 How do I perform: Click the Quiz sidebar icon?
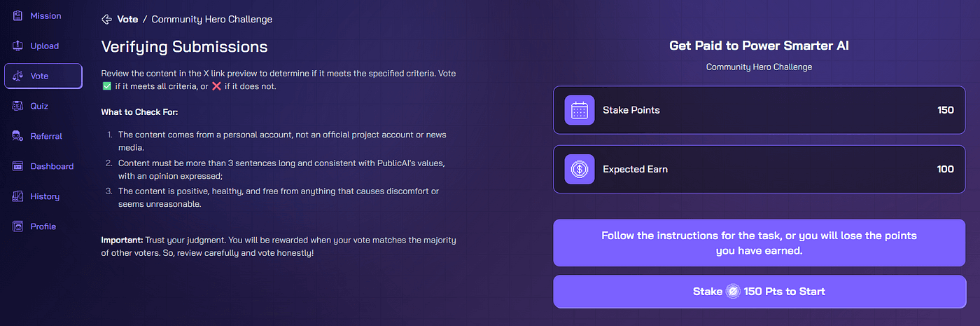17,106
